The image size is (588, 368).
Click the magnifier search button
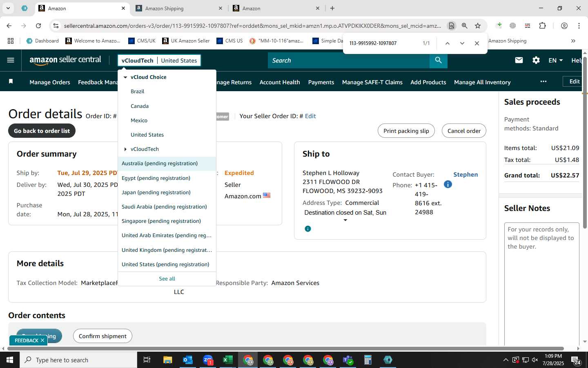438,60
